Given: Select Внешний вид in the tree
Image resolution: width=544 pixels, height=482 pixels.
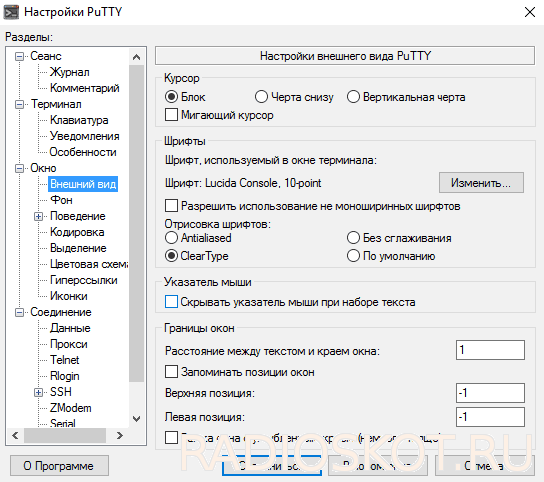Looking at the screenshot, I should click(x=83, y=184).
